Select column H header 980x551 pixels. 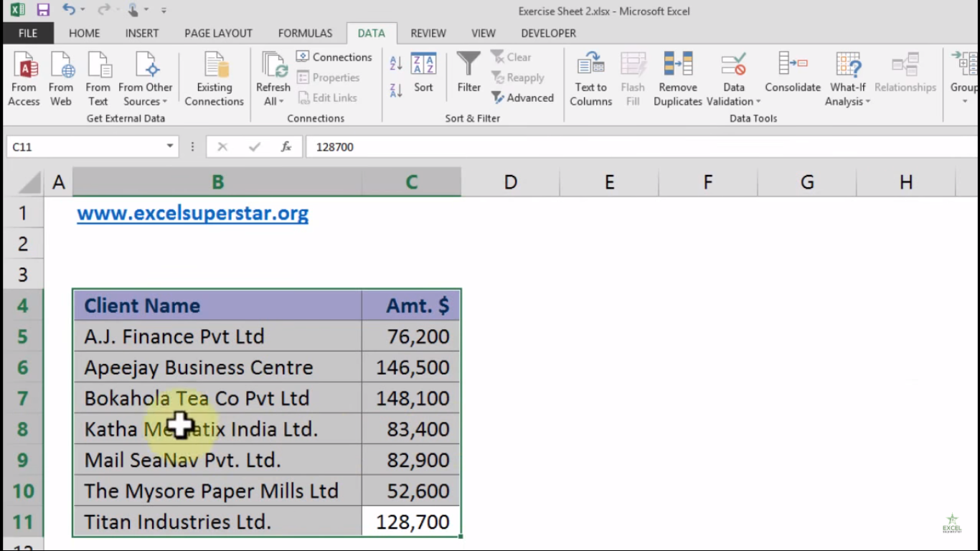pyautogui.click(x=905, y=182)
